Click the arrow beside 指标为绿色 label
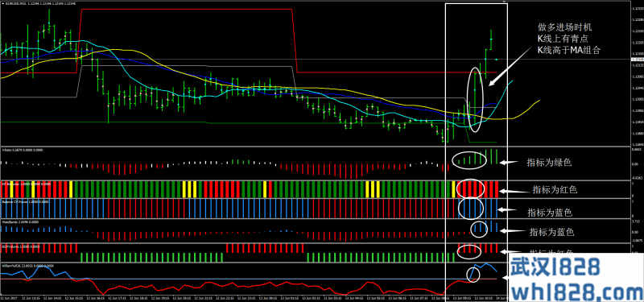Image resolution: width=644 pixels, height=302 pixels. (x=509, y=163)
